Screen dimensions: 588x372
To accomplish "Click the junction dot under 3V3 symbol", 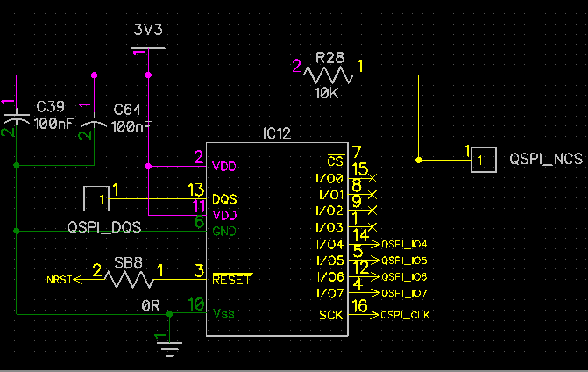I will pyautogui.click(x=148, y=75).
